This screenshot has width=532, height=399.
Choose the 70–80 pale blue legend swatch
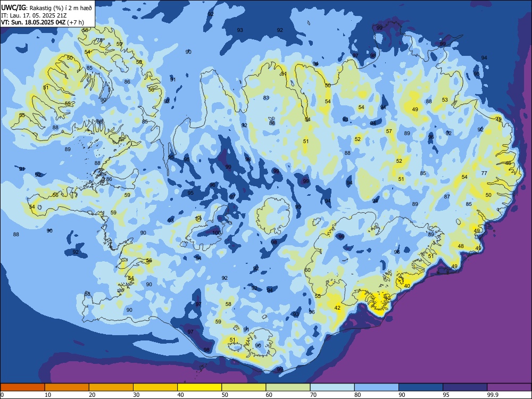pos(332,387)
